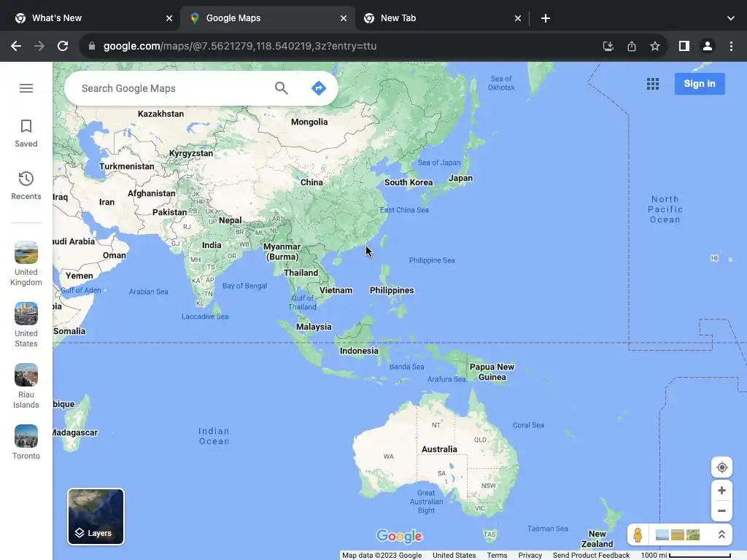This screenshot has height=560, width=747.
Task: Zoom out of the map
Action: [721, 511]
